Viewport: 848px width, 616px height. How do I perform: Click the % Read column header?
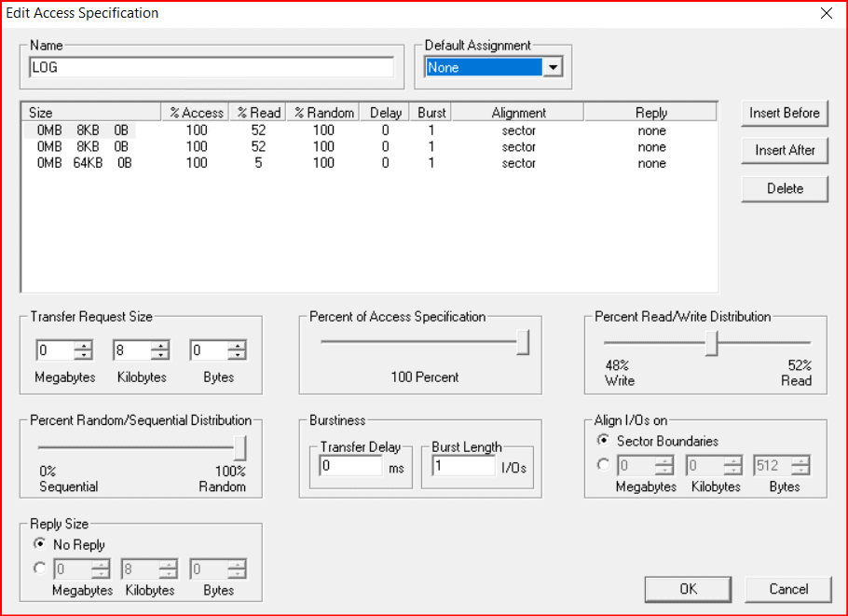[x=258, y=113]
